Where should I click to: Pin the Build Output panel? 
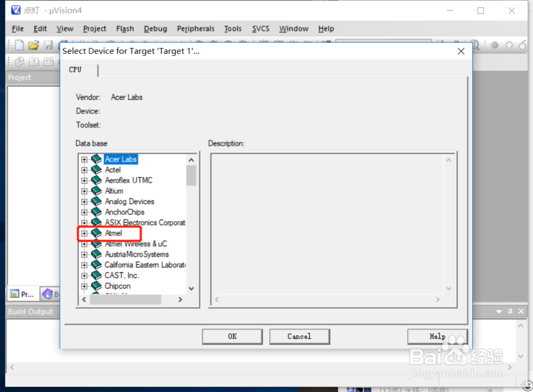click(x=510, y=311)
